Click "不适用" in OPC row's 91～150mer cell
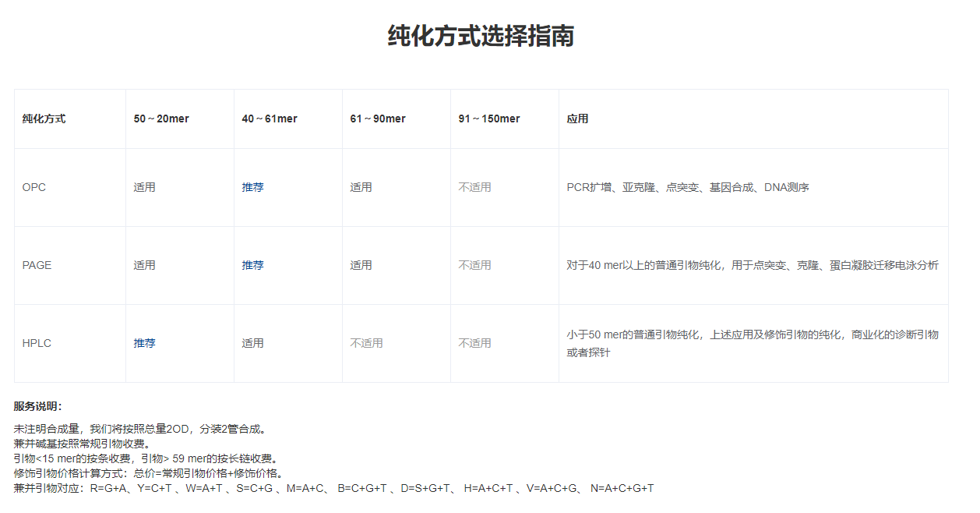980x513 pixels. (474, 188)
